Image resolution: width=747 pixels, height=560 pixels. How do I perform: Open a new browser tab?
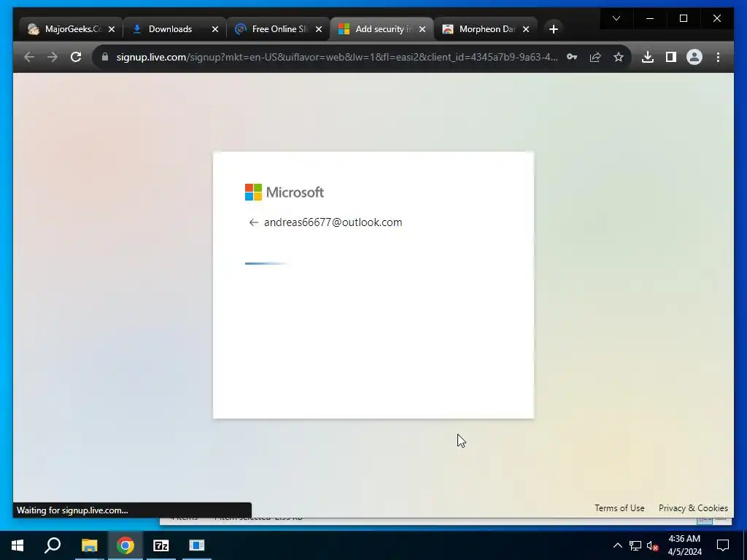(554, 29)
